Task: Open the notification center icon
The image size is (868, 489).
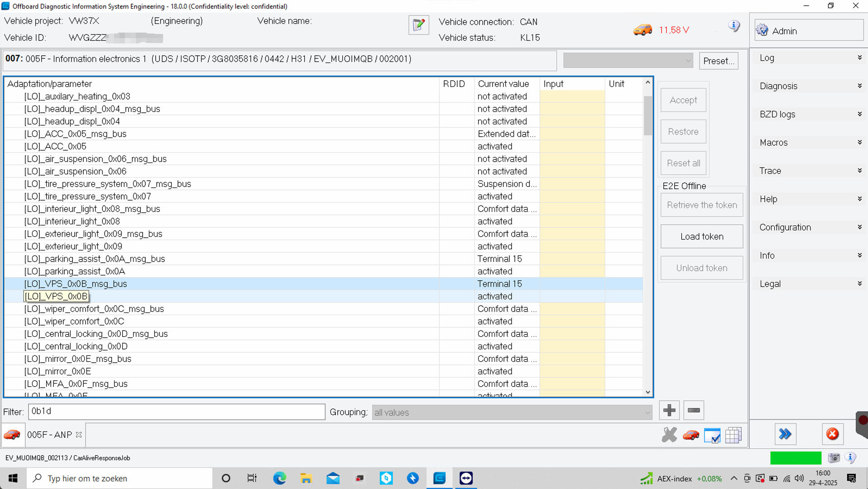Action: coord(851,478)
